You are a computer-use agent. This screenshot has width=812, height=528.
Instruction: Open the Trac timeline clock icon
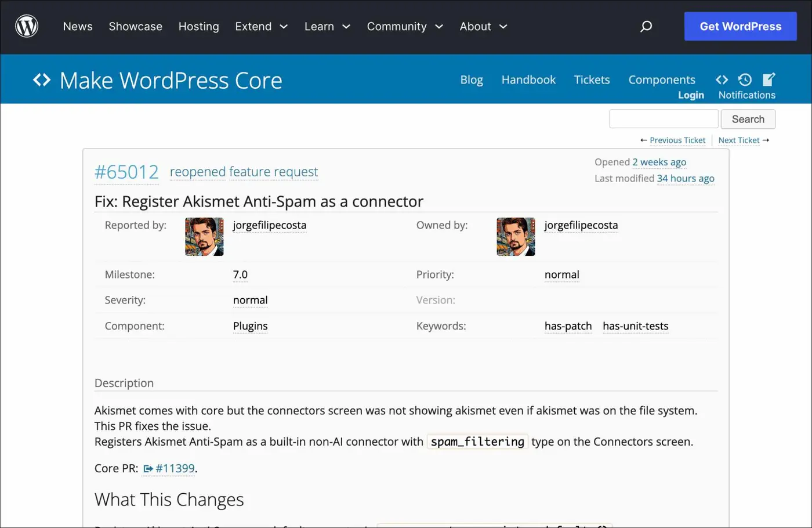click(x=745, y=79)
